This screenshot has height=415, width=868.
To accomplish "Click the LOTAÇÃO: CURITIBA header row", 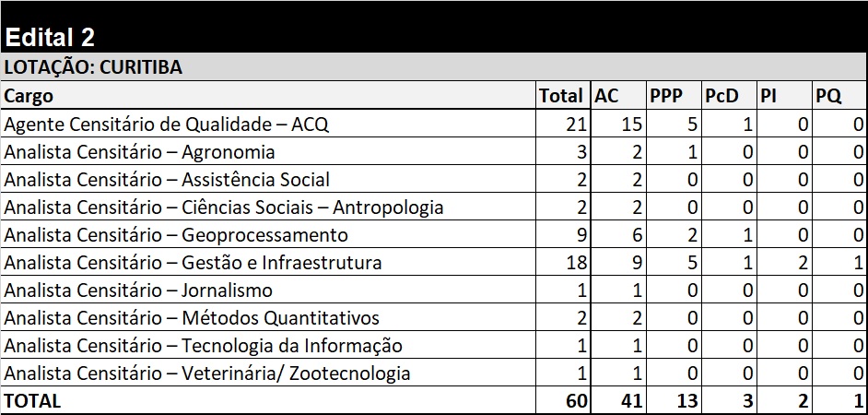I will point(434,67).
